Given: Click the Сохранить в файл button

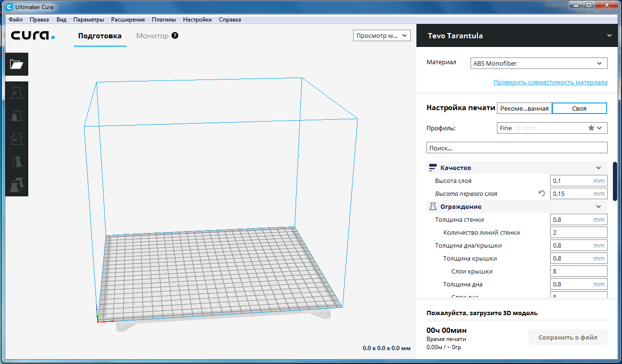Looking at the screenshot, I should point(568,337).
